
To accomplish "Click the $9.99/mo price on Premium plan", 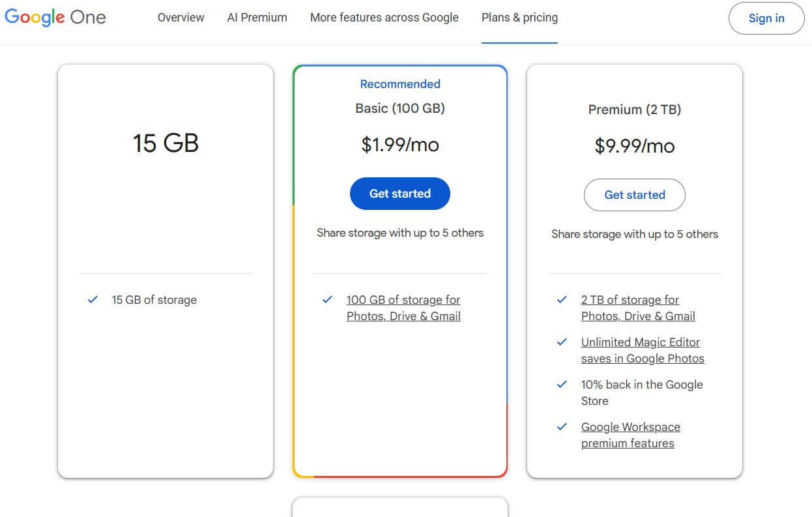I will [x=634, y=145].
